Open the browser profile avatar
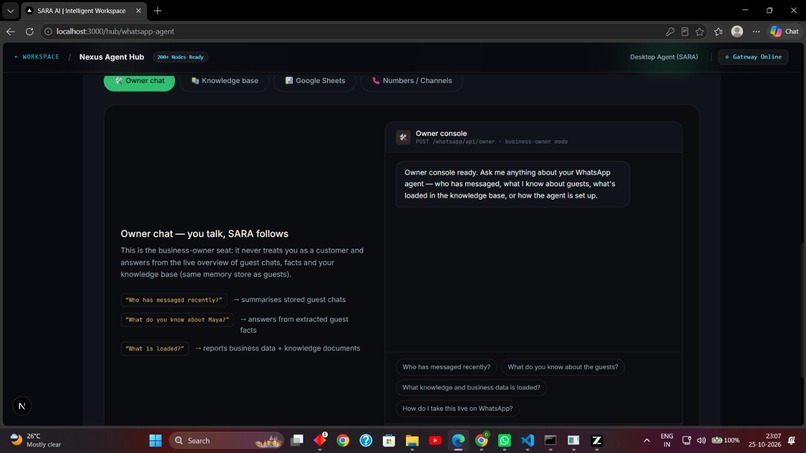 [x=737, y=31]
